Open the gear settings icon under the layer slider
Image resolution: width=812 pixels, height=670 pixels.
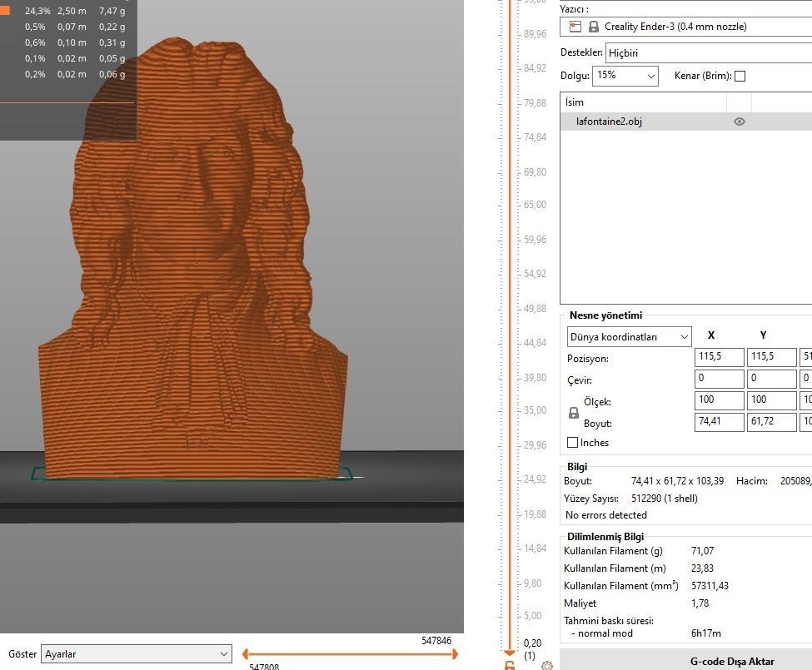coord(547,666)
